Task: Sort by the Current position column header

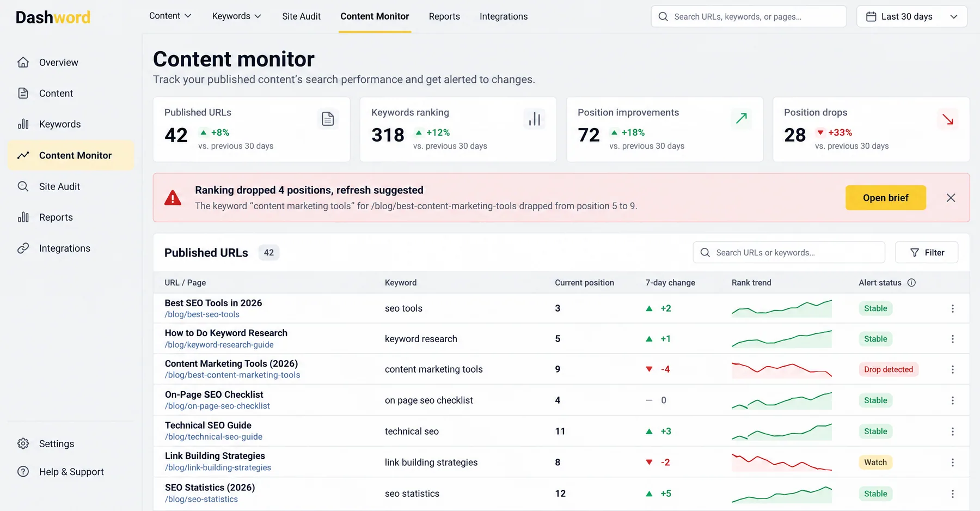Action: coord(584,283)
